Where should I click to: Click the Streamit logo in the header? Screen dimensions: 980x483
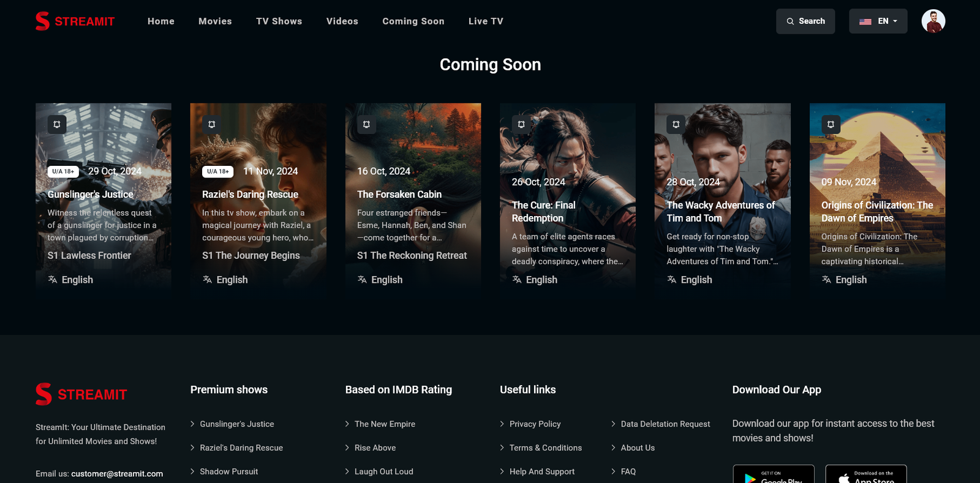click(x=75, y=21)
